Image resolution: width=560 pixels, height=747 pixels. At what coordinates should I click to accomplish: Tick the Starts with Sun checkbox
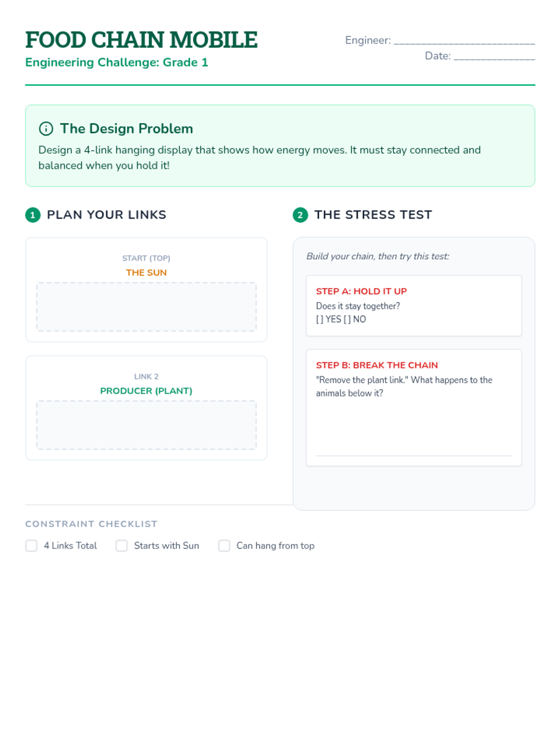(x=121, y=546)
